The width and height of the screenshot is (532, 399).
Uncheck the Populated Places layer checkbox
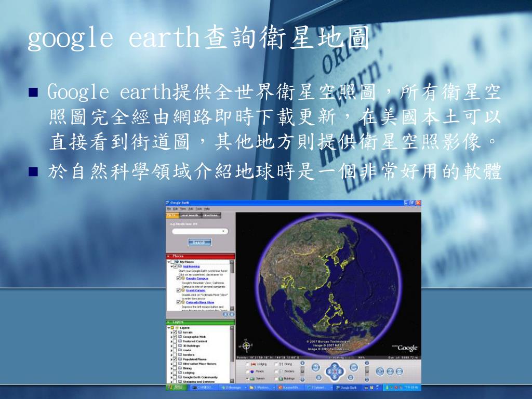(x=175, y=359)
